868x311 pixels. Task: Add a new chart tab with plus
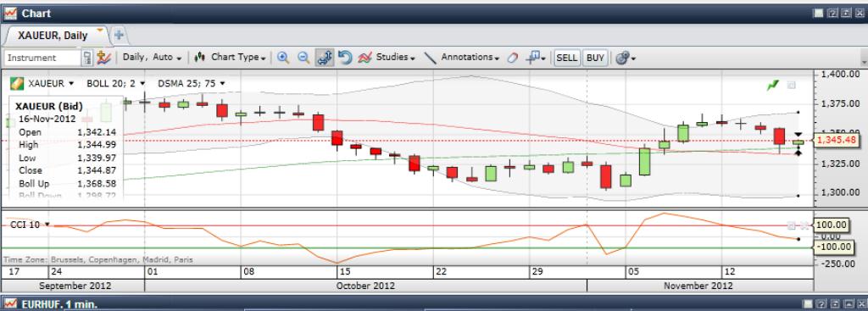tap(119, 36)
